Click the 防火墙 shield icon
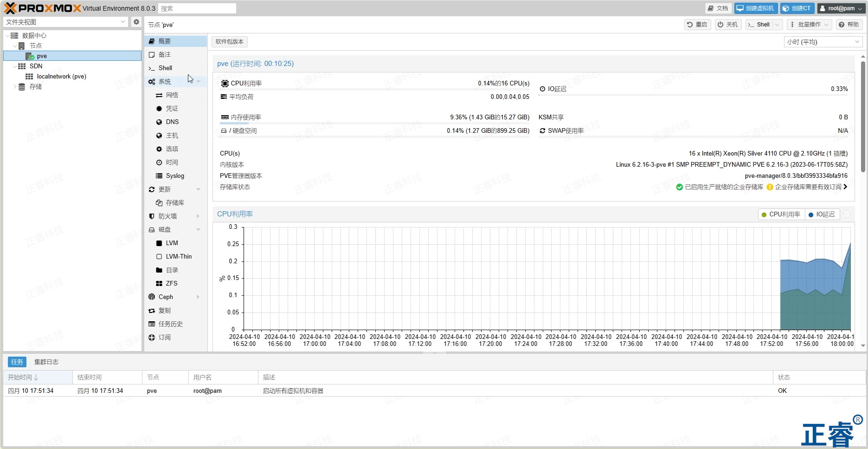 coord(152,216)
